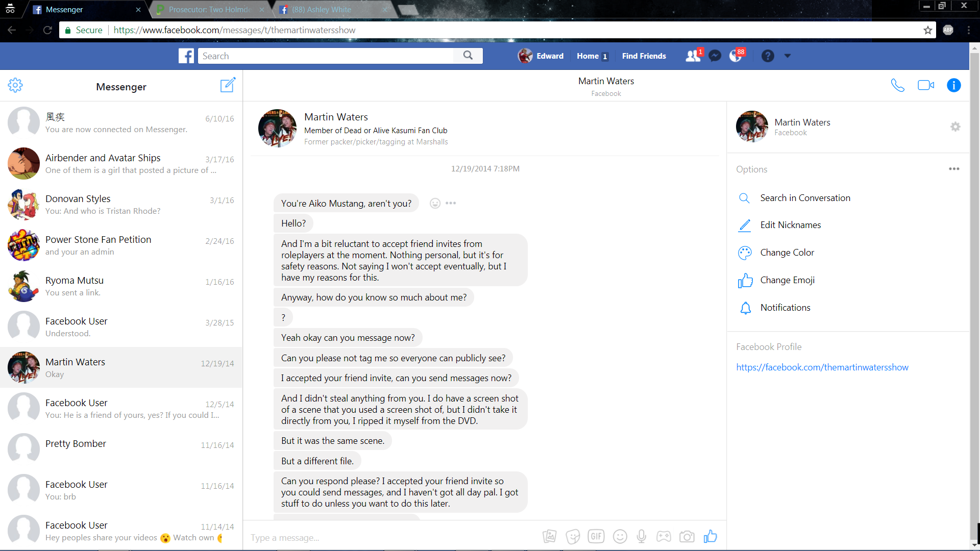Open Messenger settings gear
980x551 pixels.
click(x=15, y=85)
